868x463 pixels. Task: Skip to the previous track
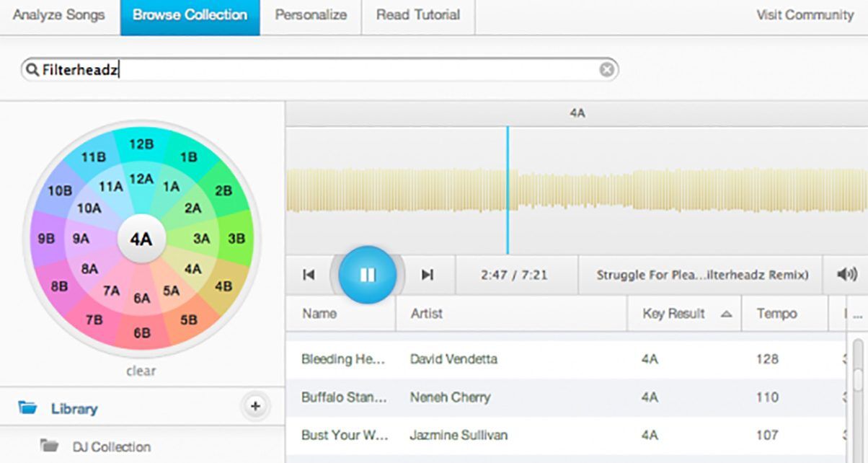(x=309, y=275)
